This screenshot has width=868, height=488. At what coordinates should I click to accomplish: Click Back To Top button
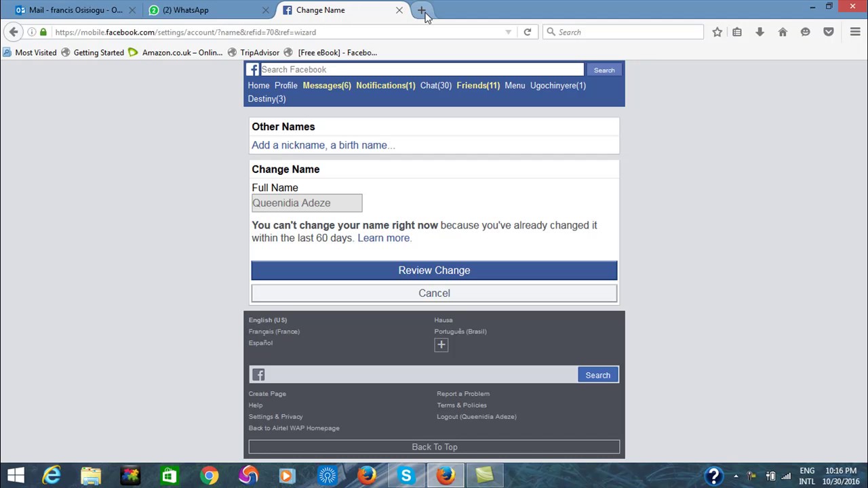point(434,447)
